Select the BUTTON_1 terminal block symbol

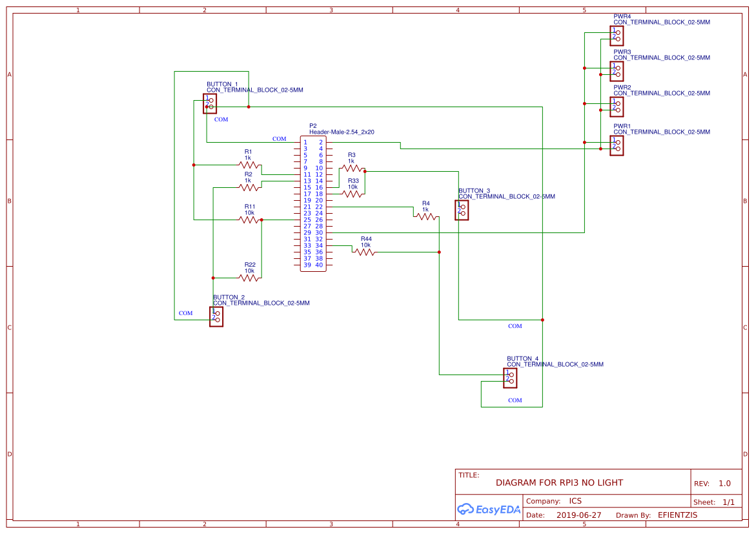(210, 103)
